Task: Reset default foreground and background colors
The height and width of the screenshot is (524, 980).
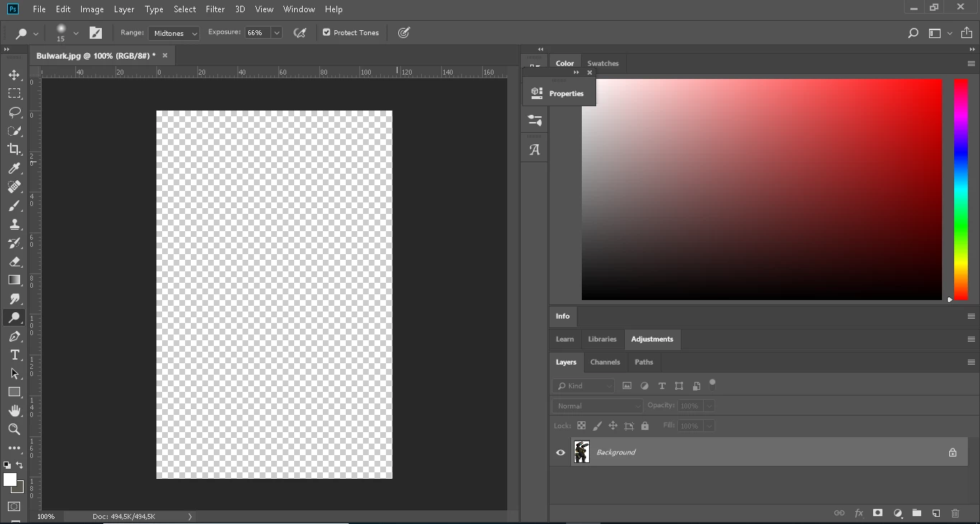Action: (7, 465)
